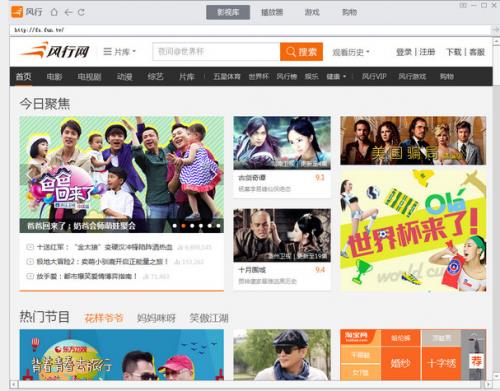The image size is (500, 391).
Task: Click the go arrow beside address bar
Action: point(495,30)
